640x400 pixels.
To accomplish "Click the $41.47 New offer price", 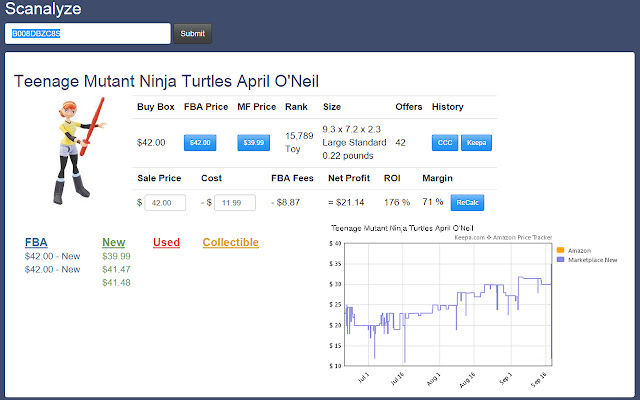I will coord(116,269).
